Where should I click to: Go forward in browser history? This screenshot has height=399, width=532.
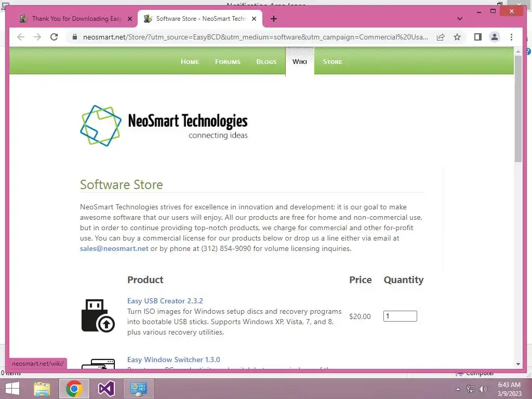pyautogui.click(x=37, y=37)
